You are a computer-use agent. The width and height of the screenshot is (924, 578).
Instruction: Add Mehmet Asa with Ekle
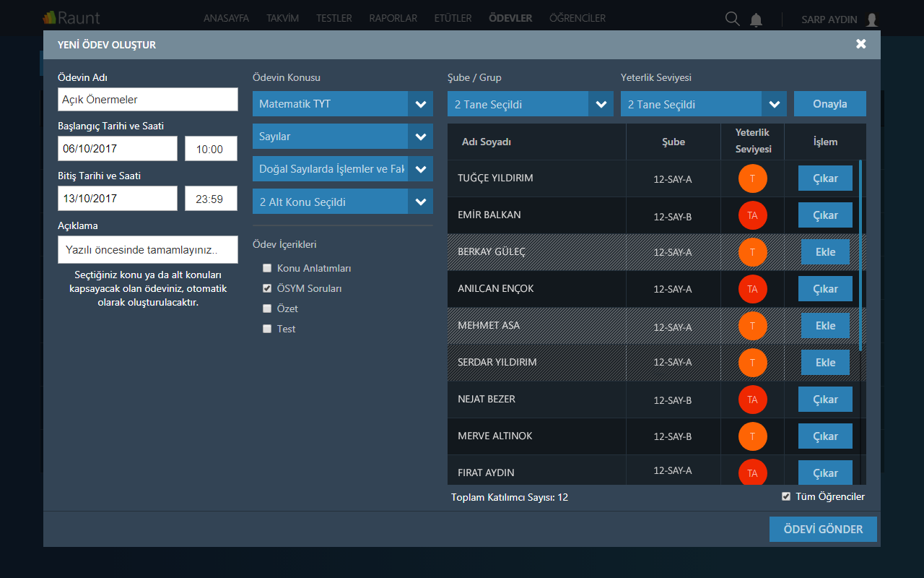pyautogui.click(x=825, y=326)
